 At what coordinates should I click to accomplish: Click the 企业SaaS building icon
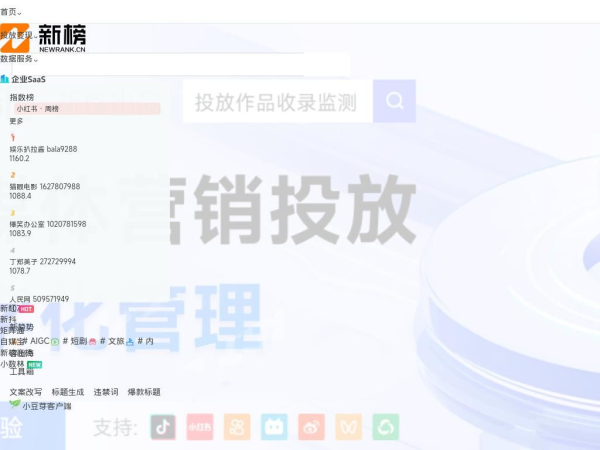tap(5, 79)
